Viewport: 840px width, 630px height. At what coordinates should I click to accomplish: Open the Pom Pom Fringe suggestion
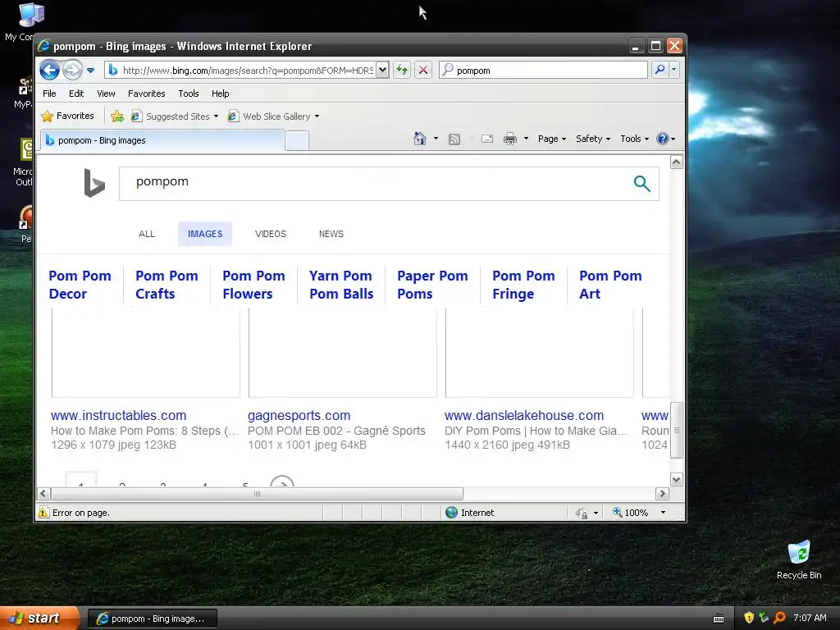pos(523,285)
